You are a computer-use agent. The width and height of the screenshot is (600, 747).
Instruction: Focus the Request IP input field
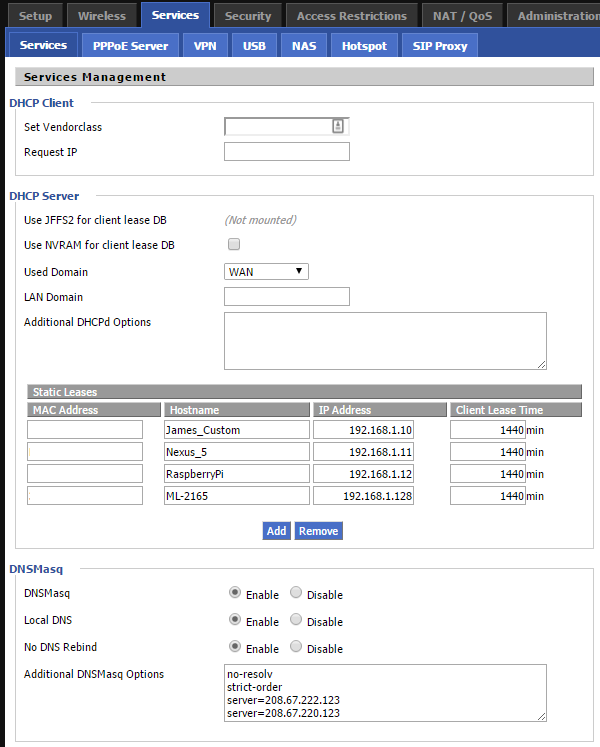point(287,151)
